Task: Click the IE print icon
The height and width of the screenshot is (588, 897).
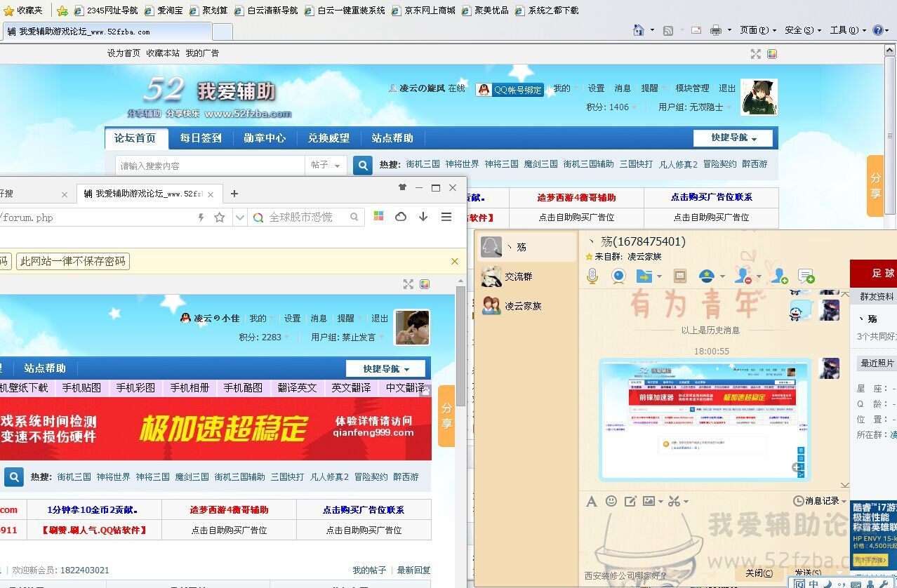Action: (716, 30)
